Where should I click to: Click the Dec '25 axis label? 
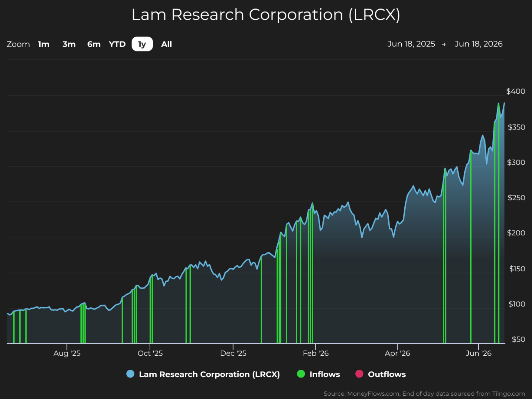233,353
